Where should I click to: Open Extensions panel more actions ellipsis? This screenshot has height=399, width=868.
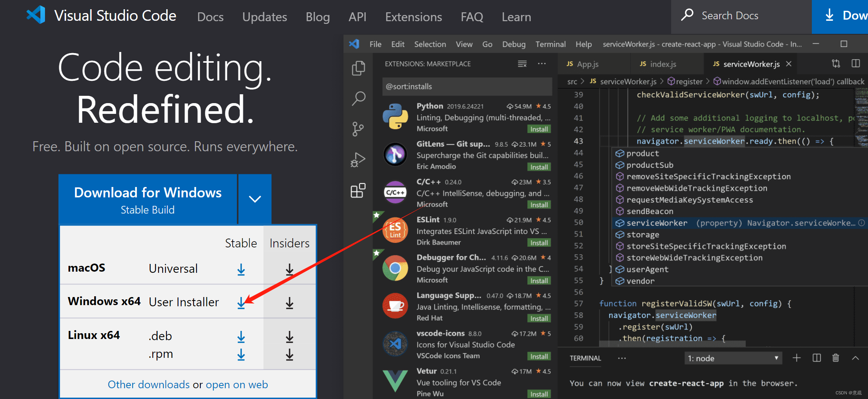click(x=541, y=63)
